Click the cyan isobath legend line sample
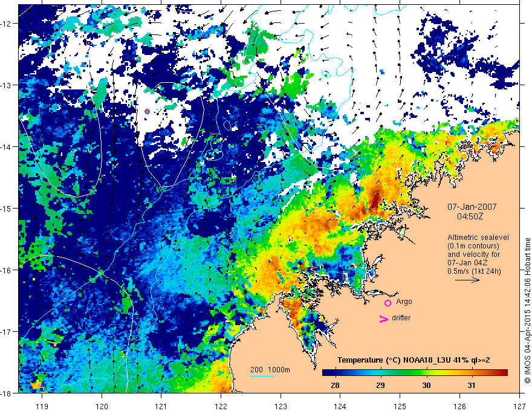The height and width of the screenshot is (411, 532). 262,376
